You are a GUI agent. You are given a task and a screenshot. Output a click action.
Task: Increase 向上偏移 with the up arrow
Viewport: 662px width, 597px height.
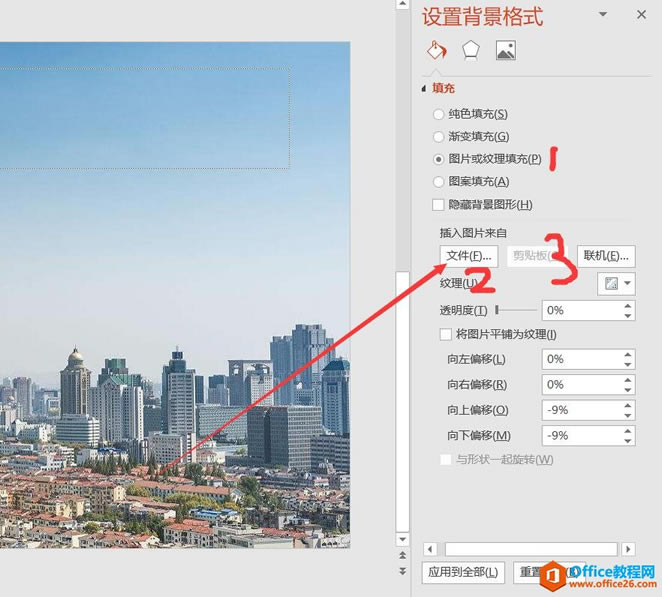pos(628,405)
